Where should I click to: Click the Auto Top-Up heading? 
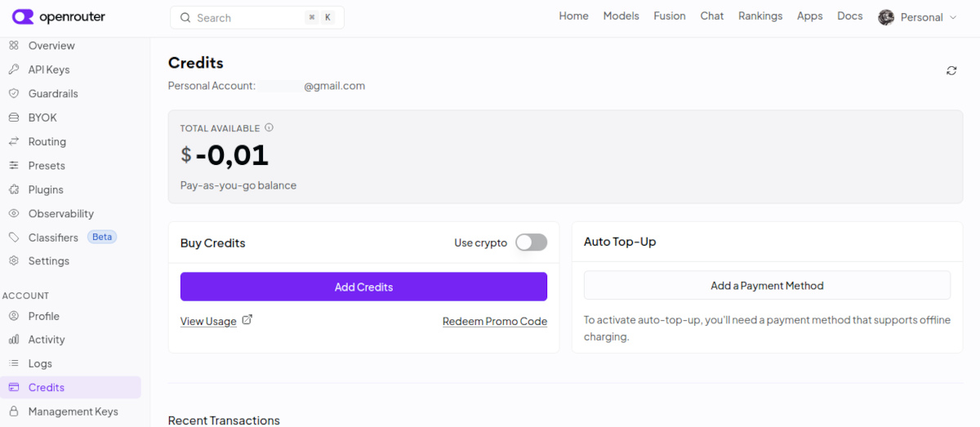pos(620,242)
